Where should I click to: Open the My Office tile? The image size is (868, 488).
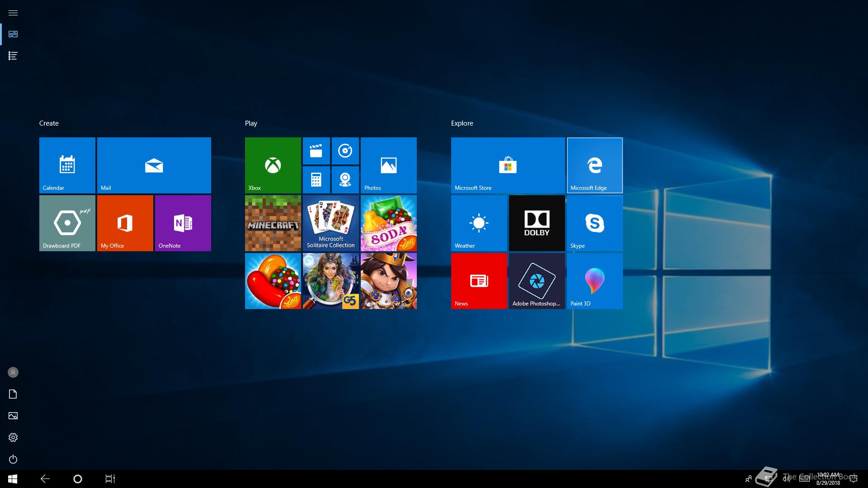point(125,223)
